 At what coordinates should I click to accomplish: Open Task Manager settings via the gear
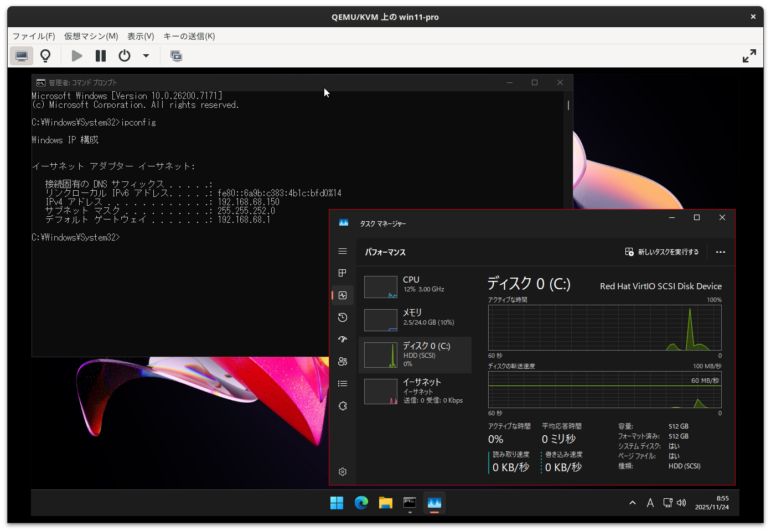point(343,471)
